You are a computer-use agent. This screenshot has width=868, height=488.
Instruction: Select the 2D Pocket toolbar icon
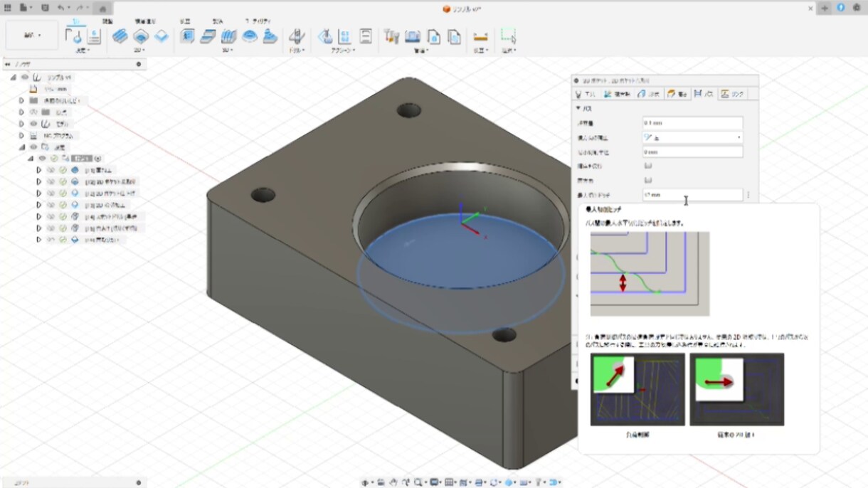141,36
